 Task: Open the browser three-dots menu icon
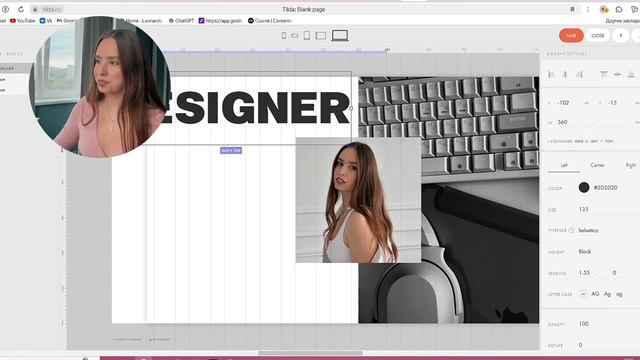(x=588, y=9)
